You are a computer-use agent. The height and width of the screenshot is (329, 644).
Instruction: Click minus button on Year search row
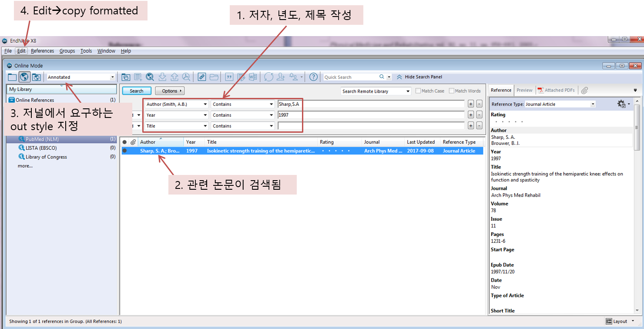click(480, 115)
